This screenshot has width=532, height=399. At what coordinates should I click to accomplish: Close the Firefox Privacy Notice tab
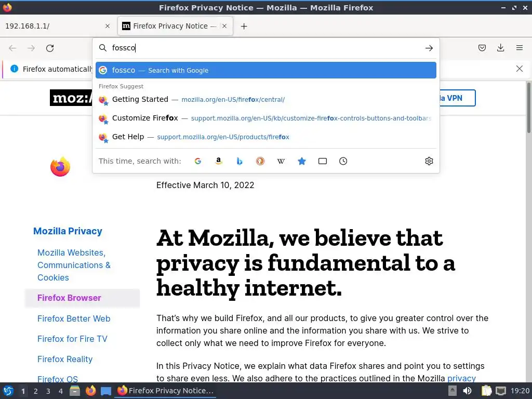[x=224, y=26]
